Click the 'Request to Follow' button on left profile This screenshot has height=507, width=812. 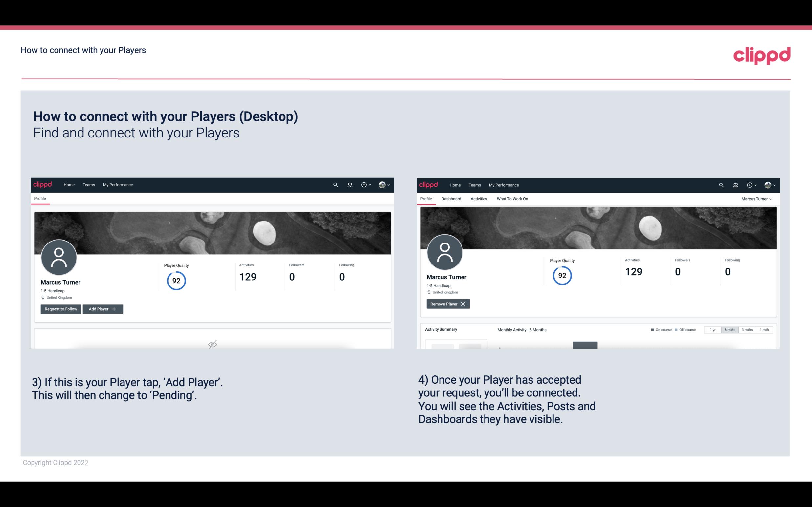point(60,308)
